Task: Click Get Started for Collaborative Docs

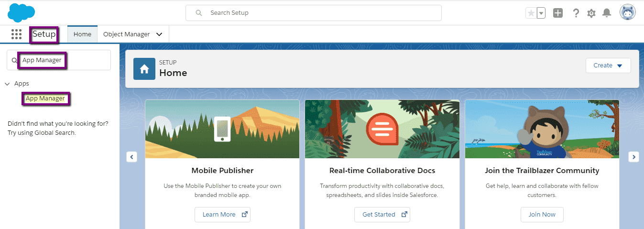Action: (x=382, y=215)
